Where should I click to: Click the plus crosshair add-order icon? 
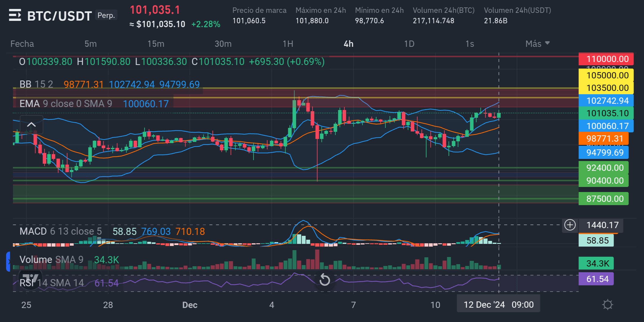coord(570,225)
